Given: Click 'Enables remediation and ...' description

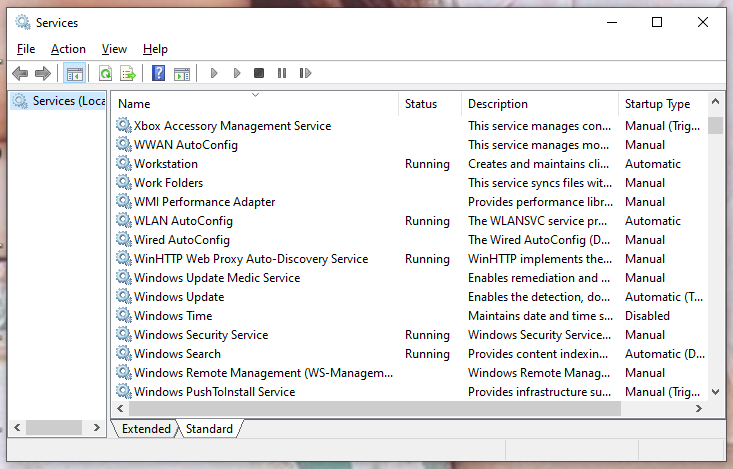Looking at the screenshot, I should click(x=539, y=278).
